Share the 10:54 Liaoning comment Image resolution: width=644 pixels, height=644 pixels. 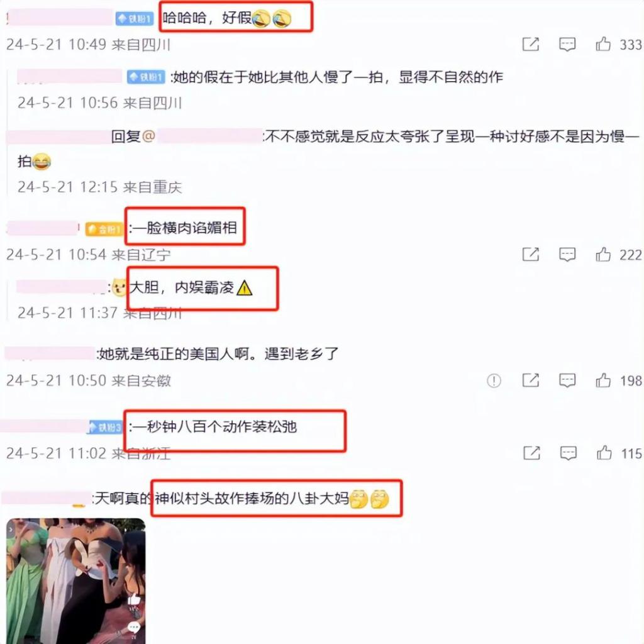click(x=530, y=255)
